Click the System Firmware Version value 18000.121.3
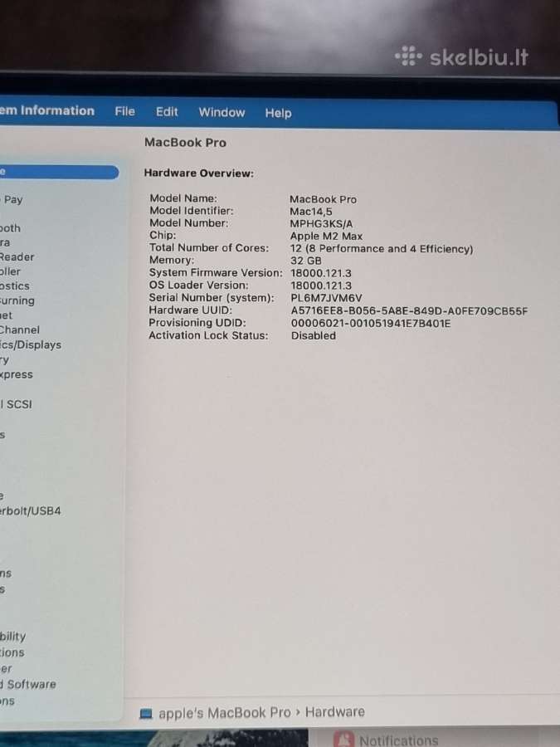 pos(321,273)
